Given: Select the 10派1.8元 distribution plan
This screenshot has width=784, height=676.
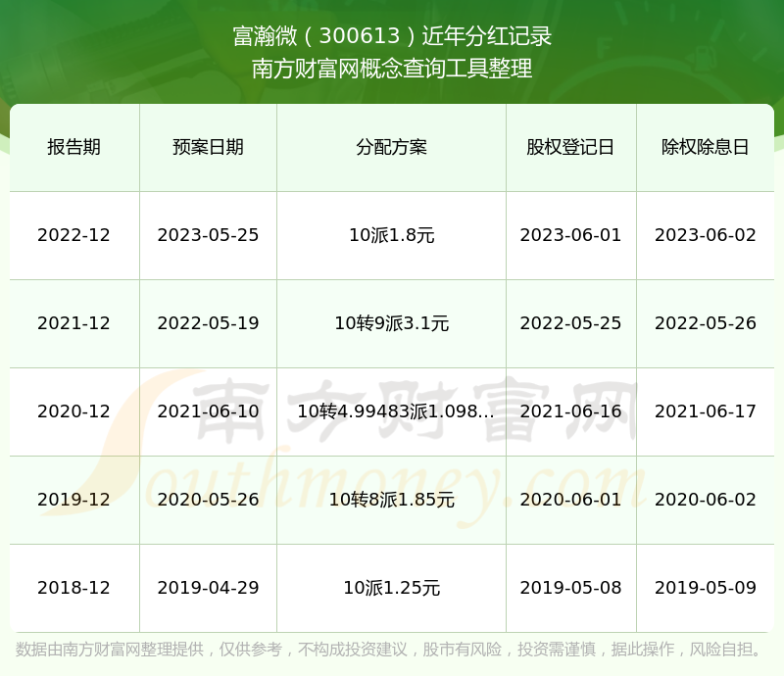Looking at the screenshot, I should click(x=391, y=235).
